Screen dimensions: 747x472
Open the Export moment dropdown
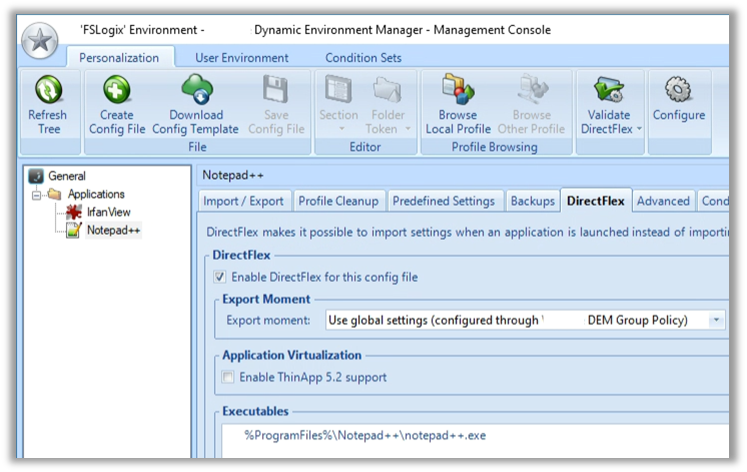point(716,321)
